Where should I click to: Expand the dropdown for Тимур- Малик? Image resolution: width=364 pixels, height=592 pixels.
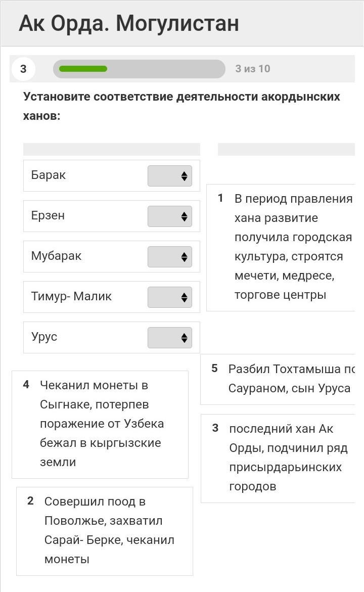tap(170, 297)
